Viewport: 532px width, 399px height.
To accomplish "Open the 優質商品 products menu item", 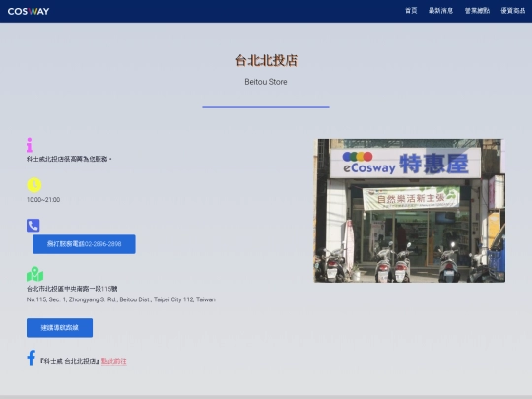I will coord(513,11).
